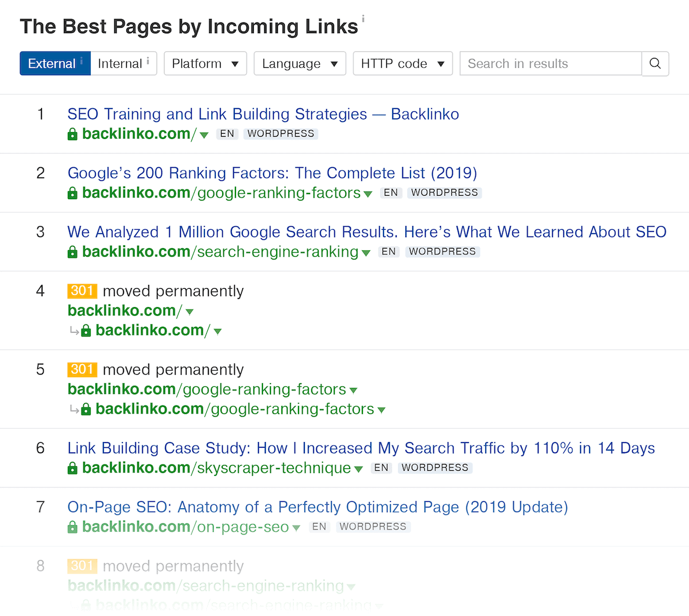This screenshot has width=689, height=616.
Task: Click row 4 redirect target backlinko.com/ URL
Action: 153,330
